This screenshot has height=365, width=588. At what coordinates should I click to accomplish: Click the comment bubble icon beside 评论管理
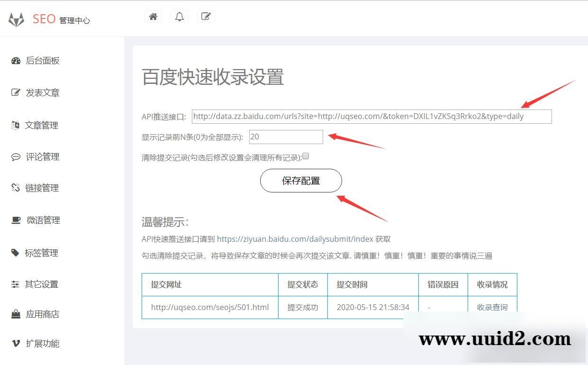click(15, 157)
